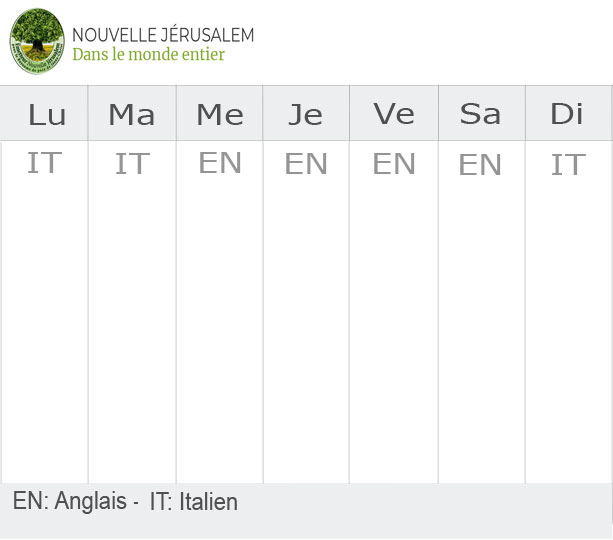Select the Je (Thursday) column header
Screen dimensions: 613x540
coord(306,114)
